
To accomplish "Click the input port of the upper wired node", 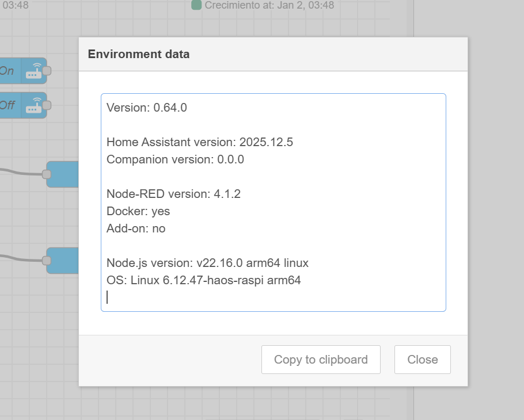I will point(47,174).
